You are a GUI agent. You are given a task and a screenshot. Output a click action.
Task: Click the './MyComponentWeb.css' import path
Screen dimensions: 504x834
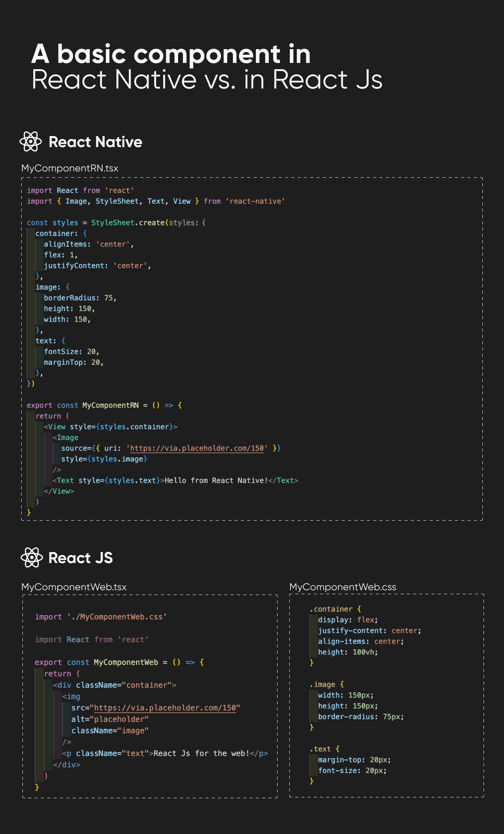click(117, 617)
